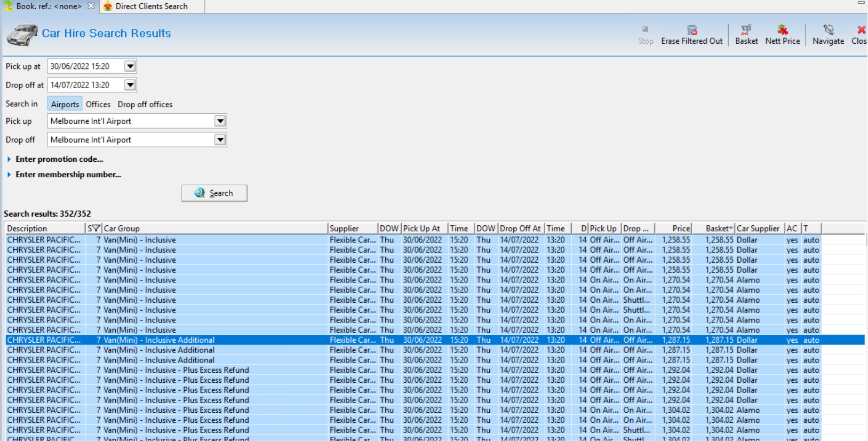Viewport: 868px width, 441px height.
Task: Click the T column header
Action: [811, 229]
